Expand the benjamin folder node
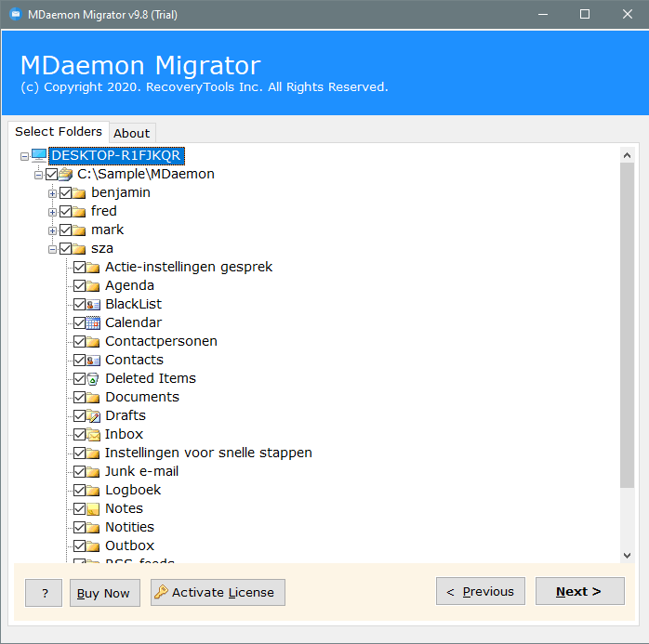Viewport: 649px width, 644px height. tap(52, 193)
